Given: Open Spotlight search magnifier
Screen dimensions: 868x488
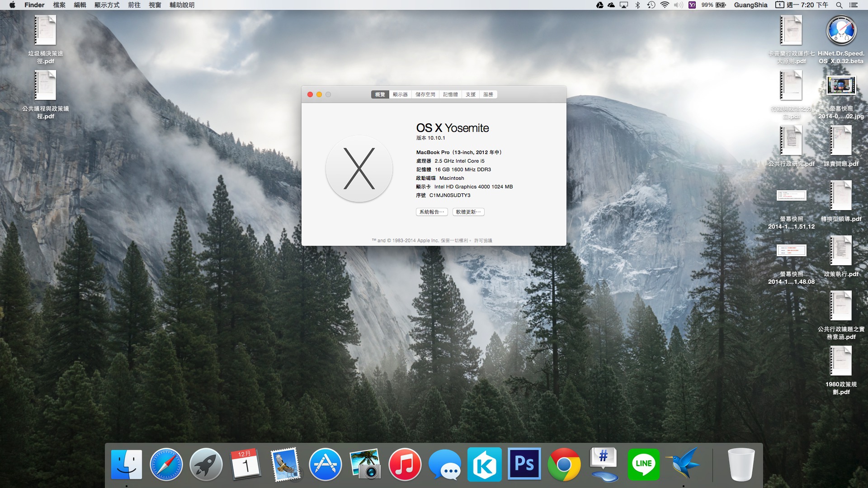Looking at the screenshot, I should [839, 5].
